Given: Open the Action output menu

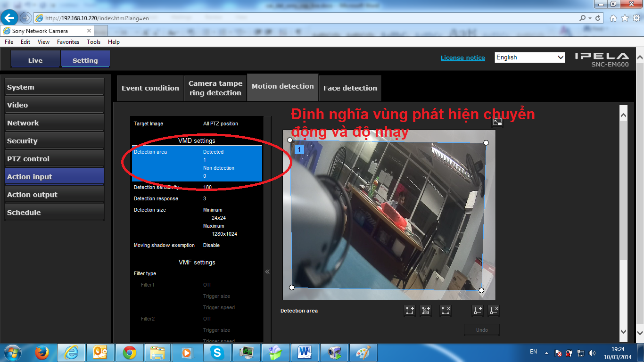Looking at the screenshot, I should [54, 195].
